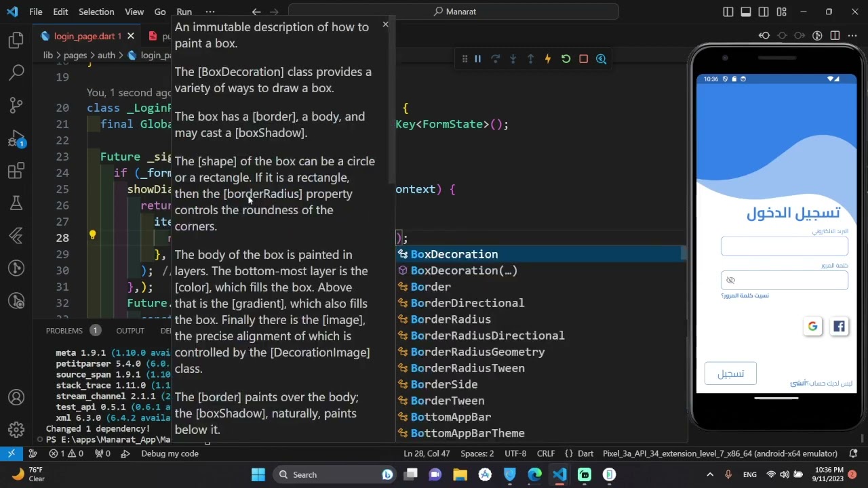Open the Windows Start menu
The width and height of the screenshot is (868, 488).
tap(258, 474)
